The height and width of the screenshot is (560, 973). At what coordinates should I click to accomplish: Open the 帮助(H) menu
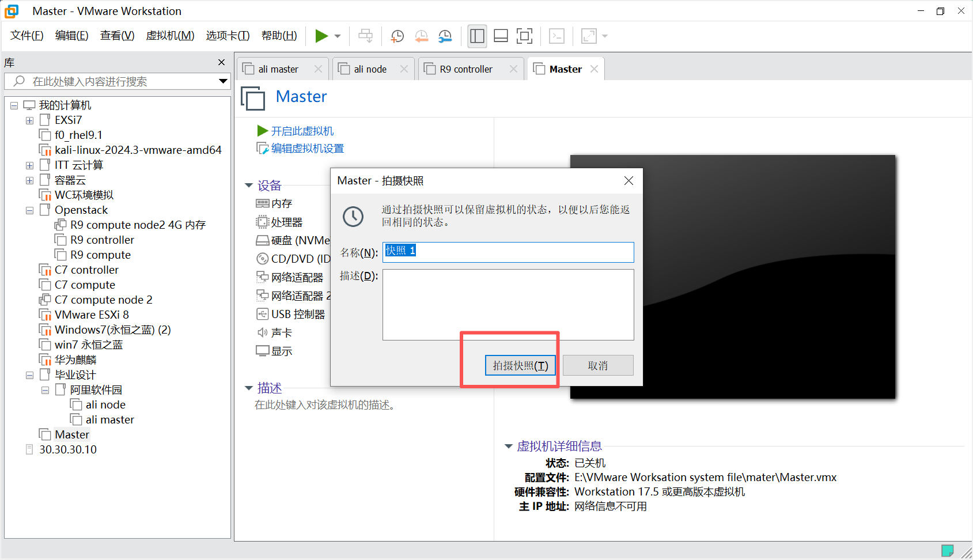pyautogui.click(x=279, y=36)
